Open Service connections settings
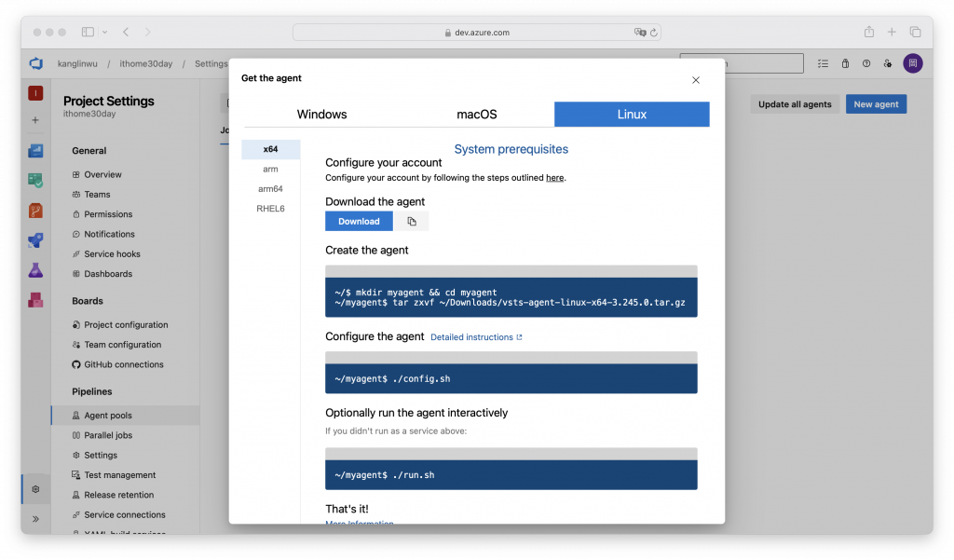This screenshot has width=954, height=560. click(126, 515)
